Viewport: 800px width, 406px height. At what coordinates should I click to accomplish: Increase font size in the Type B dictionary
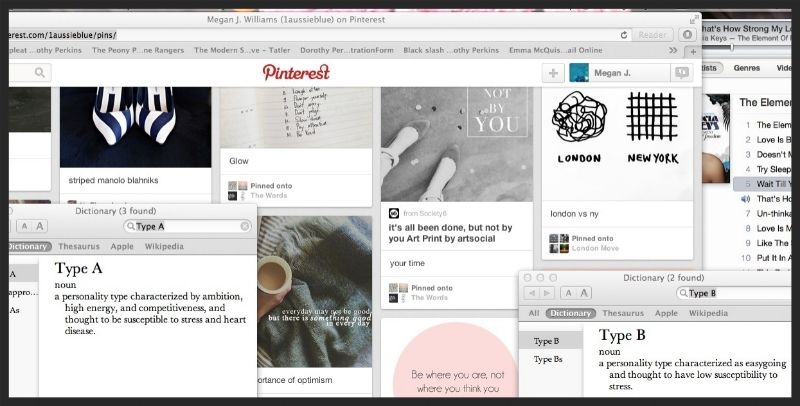tap(584, 293)
